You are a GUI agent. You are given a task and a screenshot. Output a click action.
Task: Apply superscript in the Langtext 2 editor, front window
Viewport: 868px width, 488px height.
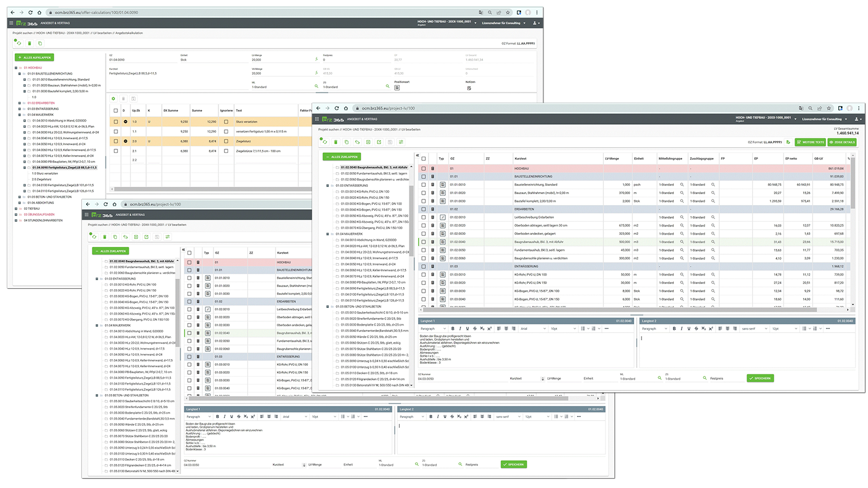[x=711, y=329]
